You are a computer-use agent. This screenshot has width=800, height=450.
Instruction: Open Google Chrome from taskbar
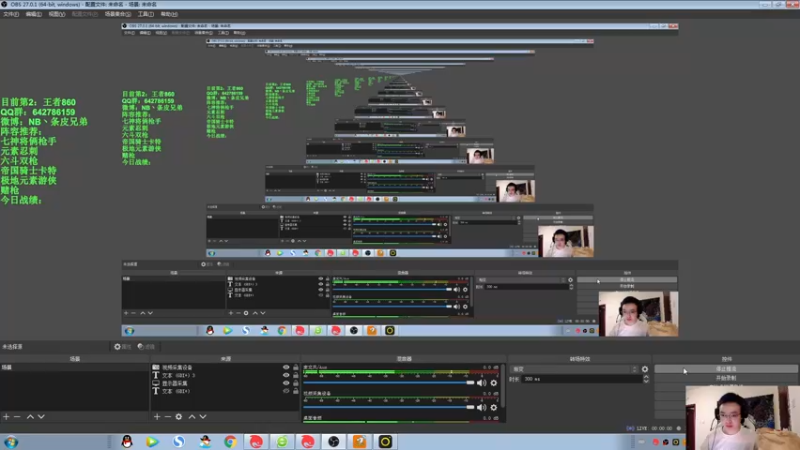[230, 442]
